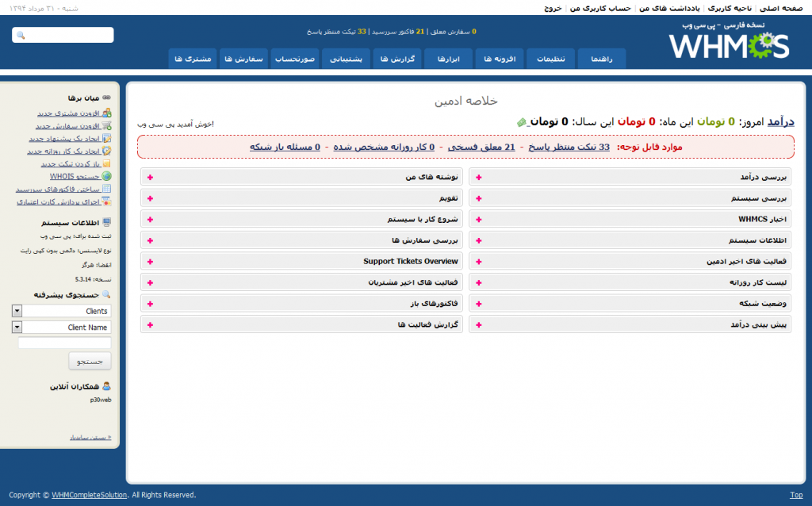Open the 33 تیکت منتظر پاسخ attention link
812x506 pixels.
point(569,147)
